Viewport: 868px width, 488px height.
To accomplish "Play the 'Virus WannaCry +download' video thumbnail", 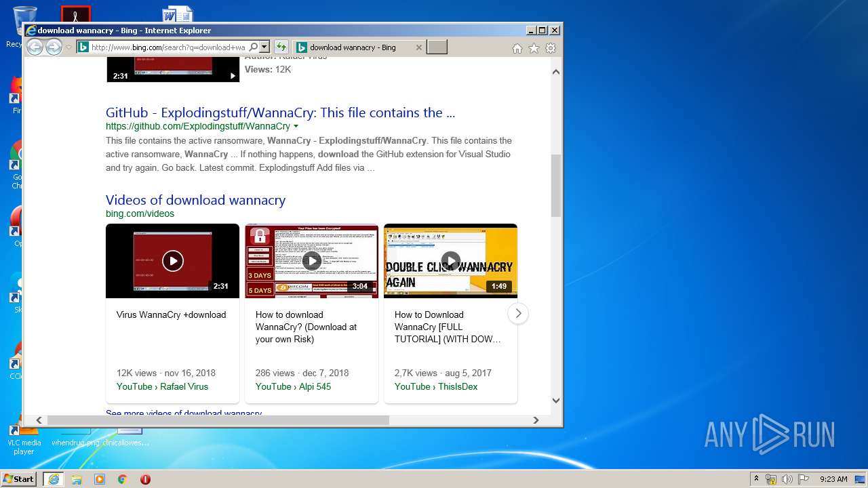I will tap(172, 261).
